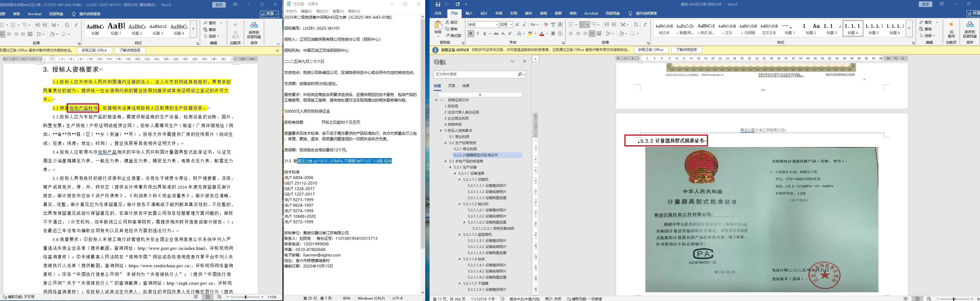Image resolution: width=980 pixels, height=301 pixels.
Task: Click Align Left icon in right Word ribbon
Action: tap(571, 33)
